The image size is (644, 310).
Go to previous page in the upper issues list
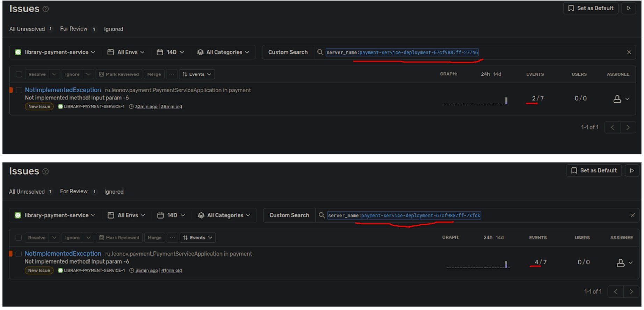[613, 127]
